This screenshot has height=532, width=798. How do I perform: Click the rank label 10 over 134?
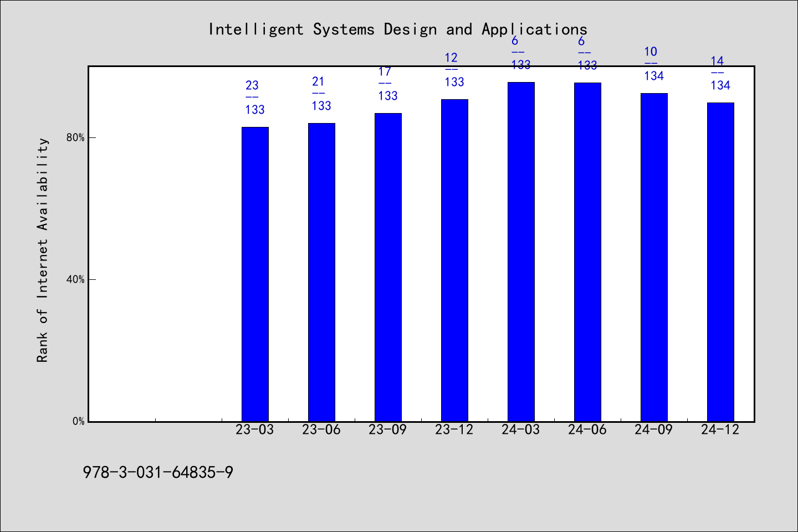(654, 64)
